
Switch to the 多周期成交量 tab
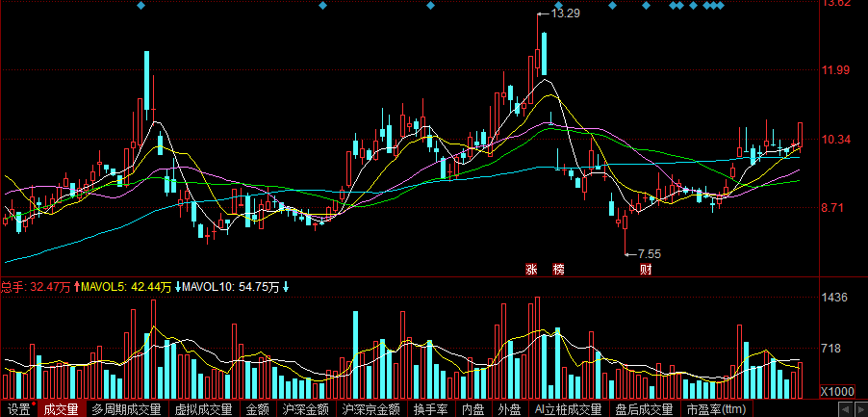127,409
